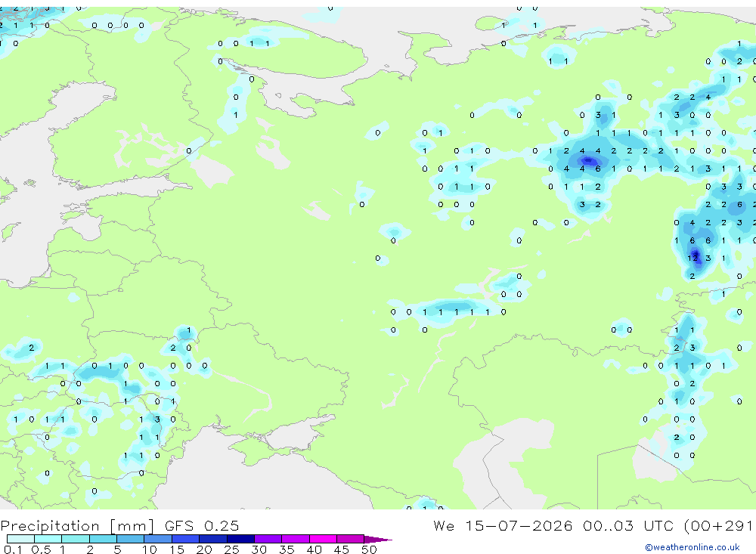Click the purple over-50 arrow on the scale
The height and width of the screenshot is (554, 756).
point(378,539)
